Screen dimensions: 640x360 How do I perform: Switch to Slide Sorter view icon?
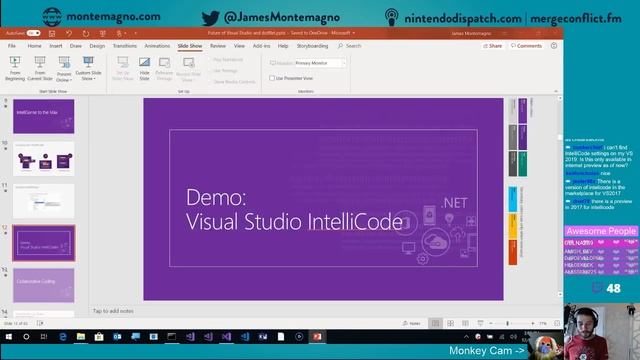point(451,323)
